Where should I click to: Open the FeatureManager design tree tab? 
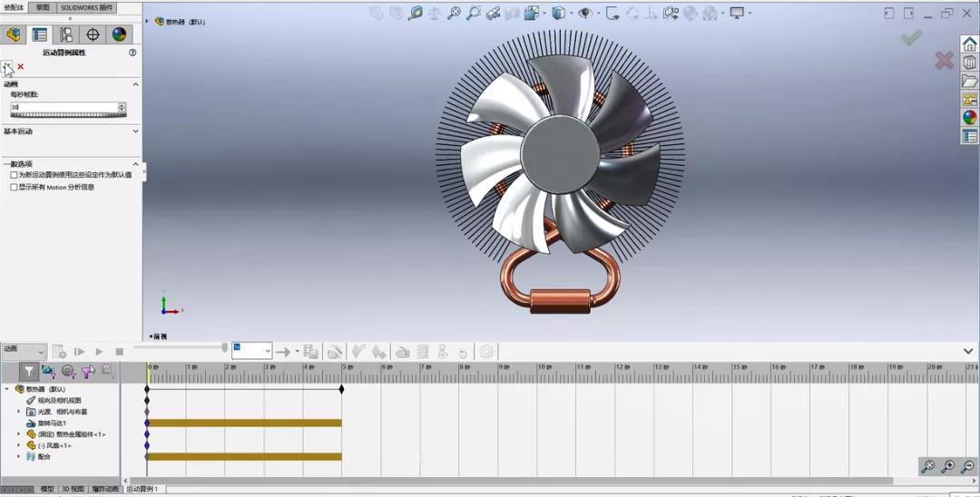click(x=13, y=34)
